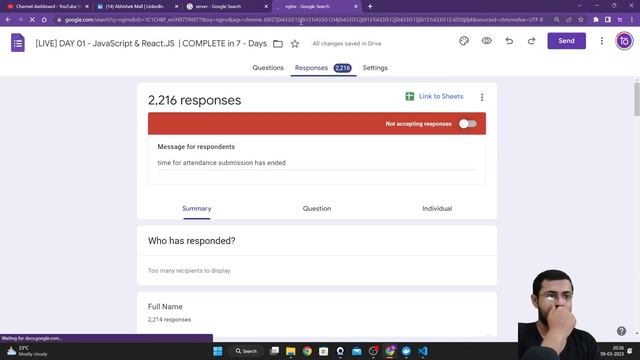This screenshot has height=360, width=640.
Task: Undo the last change
Action: click(x=509, y=41)
